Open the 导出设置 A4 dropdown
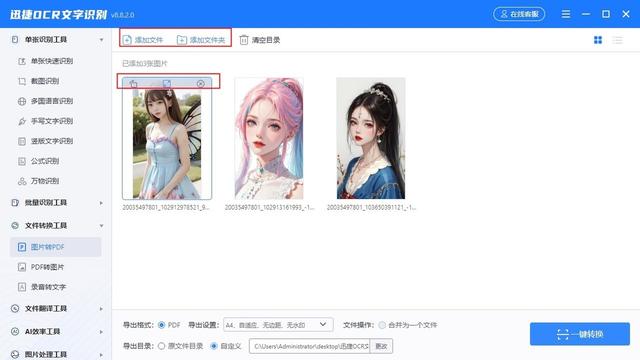 [278, 325]
